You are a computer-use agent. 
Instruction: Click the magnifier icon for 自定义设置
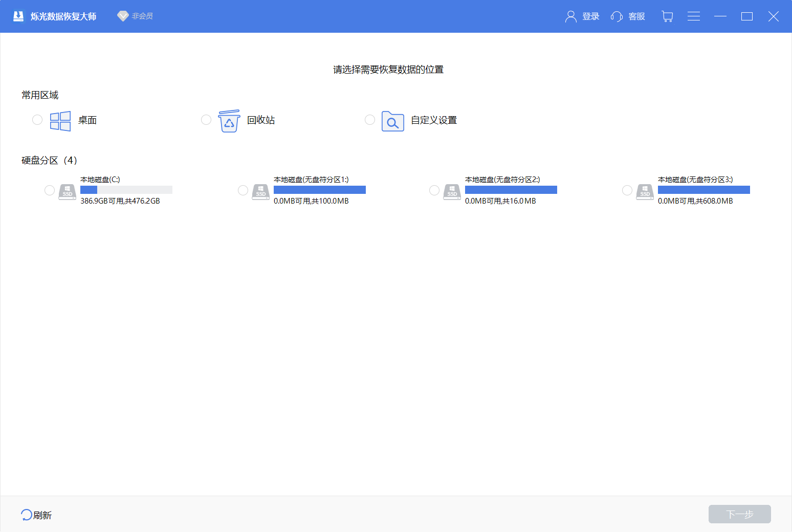(x=392, y=121)
